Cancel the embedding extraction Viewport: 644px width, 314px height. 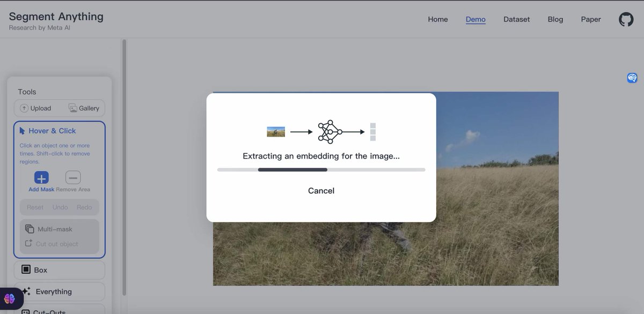point(321,191)
